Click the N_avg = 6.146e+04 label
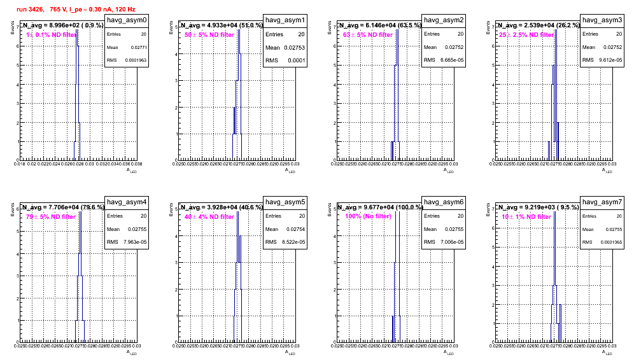Image resolution: width=634 pixels, height=364 pixels. coord(380,25)
